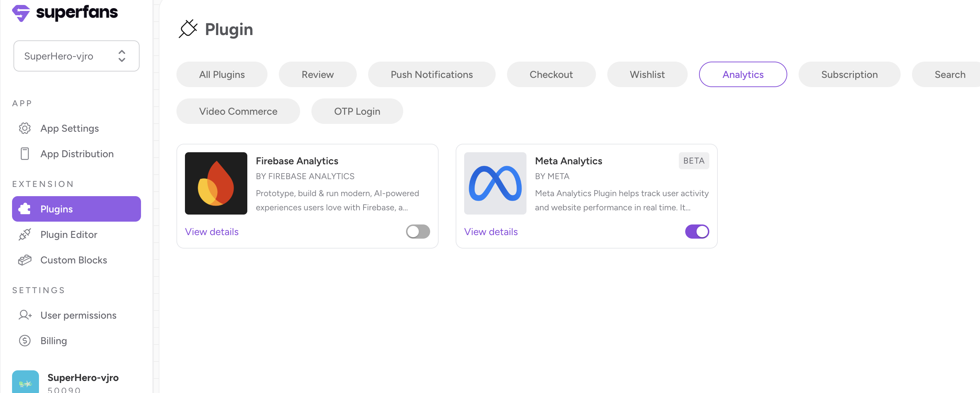This screenshot has width=980, height=393.
Task: Click the App Settings gear icon
Action: (x=25, y=129)
